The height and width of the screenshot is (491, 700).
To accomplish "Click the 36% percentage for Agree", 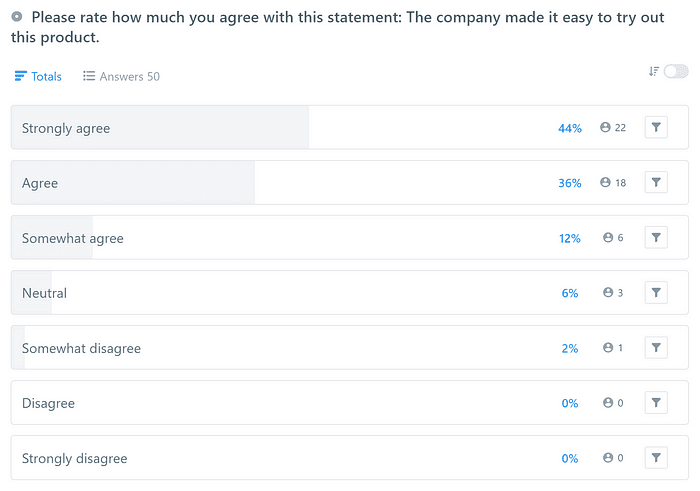I will click(570, 183).
